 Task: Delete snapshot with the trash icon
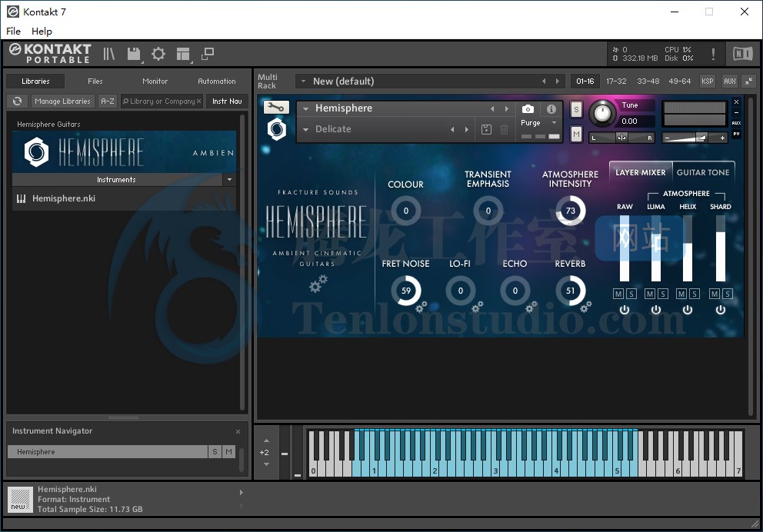[504, 129]
